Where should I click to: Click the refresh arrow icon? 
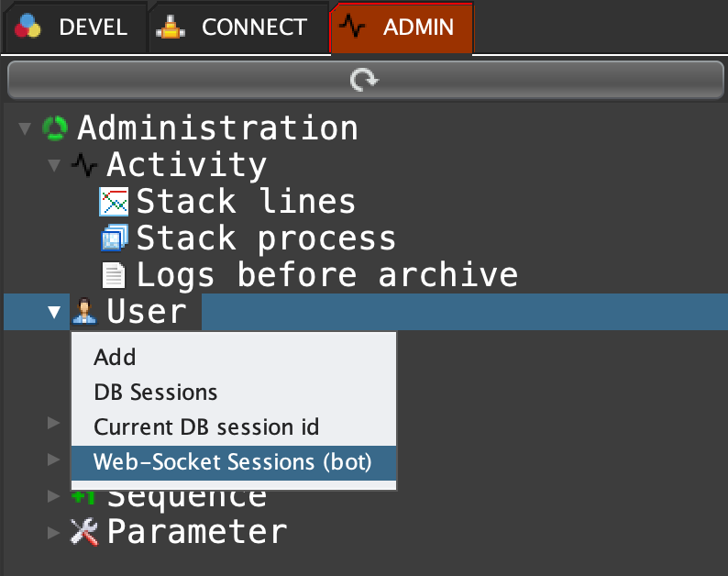[364, 82]
